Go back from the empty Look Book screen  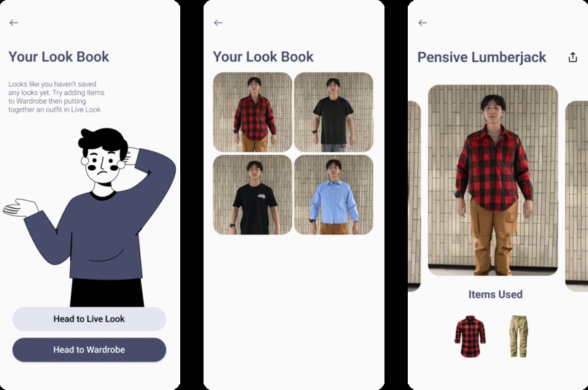[x=14, y=23]
